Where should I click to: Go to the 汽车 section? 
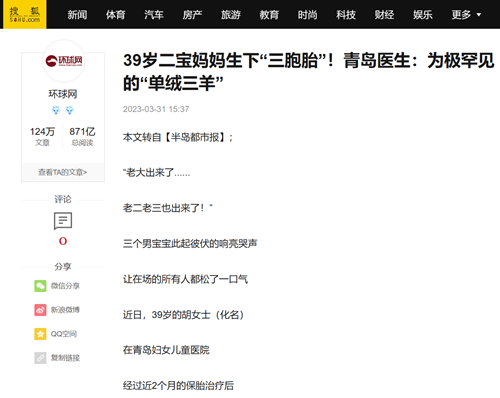pyautogui.click(x=154, y=15)
